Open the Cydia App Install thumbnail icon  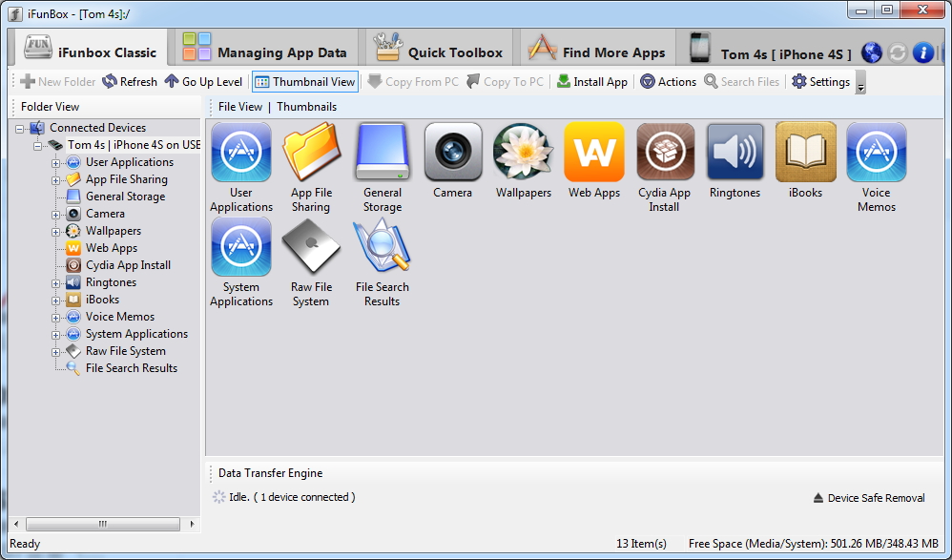click(x=665, y=153)
